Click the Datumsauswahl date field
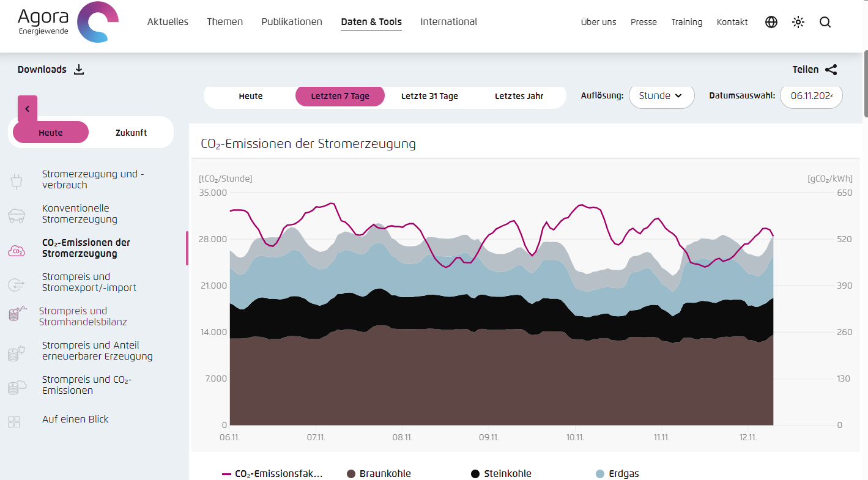 (x=811, y=96)
